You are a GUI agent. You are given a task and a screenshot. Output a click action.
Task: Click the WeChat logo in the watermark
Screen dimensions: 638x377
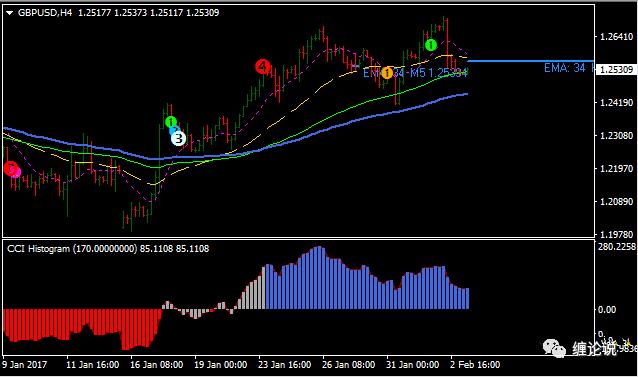(554, 348)
